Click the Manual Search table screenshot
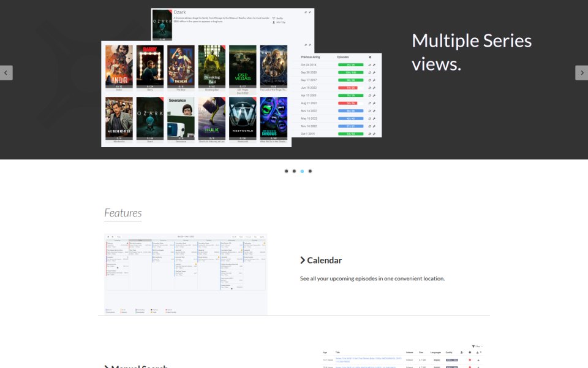The image size is (588, 368). [x=402, y=356]
